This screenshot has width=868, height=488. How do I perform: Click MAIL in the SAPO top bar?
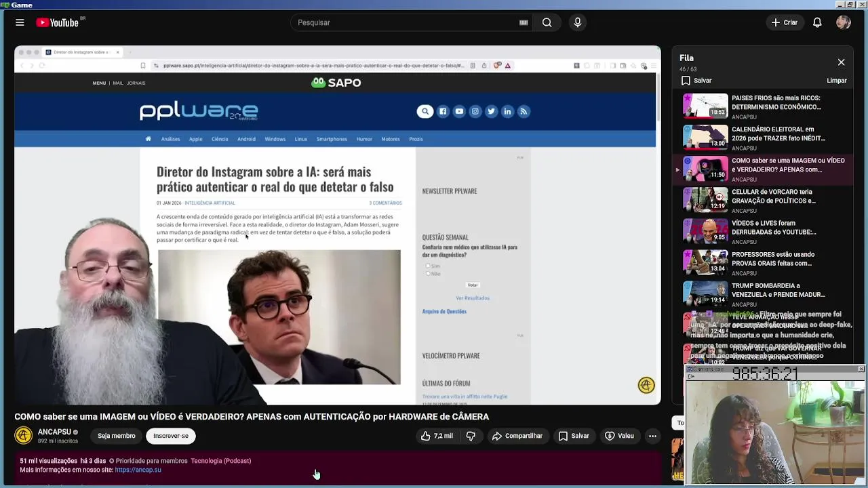(x=118, y=83)
